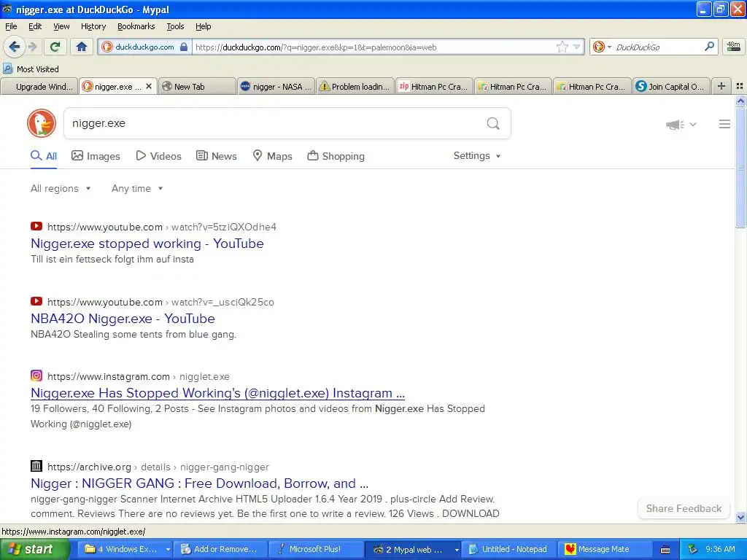
Task: Click the archive.org favicon icon
Action: pos(36,466)
